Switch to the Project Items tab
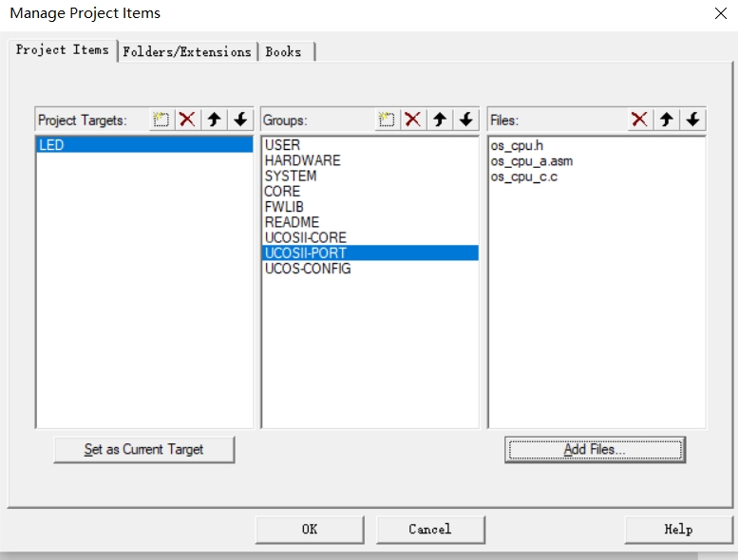Screen dimensions: 739x560 (x=63, y=50)
